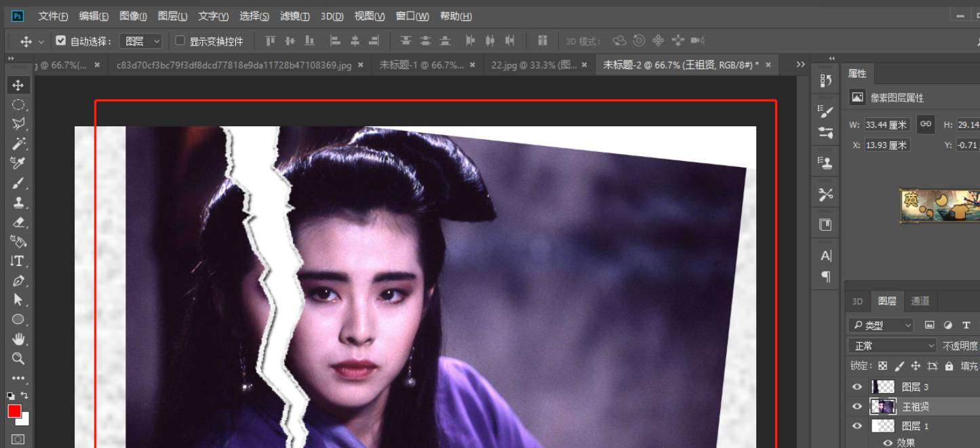Toggle adjustment layer filter icon
The width and height of the screenshot is (980, 448).
948,326
